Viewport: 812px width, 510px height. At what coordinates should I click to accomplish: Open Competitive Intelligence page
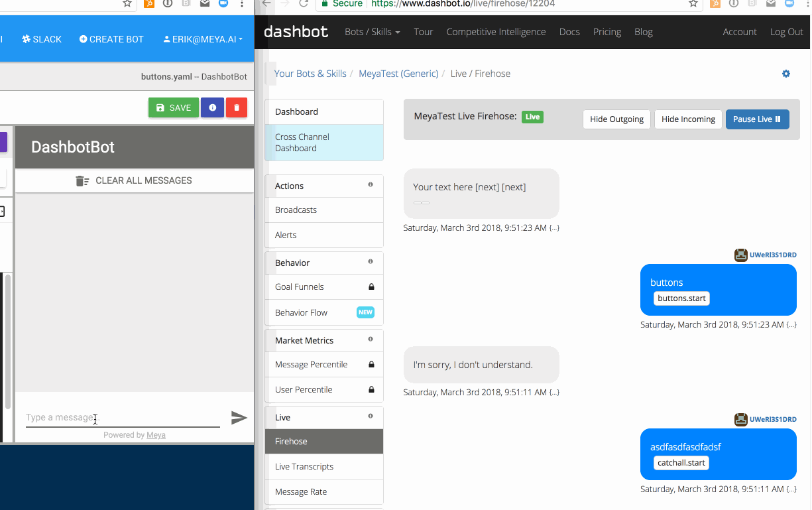[x=496, y=32]
